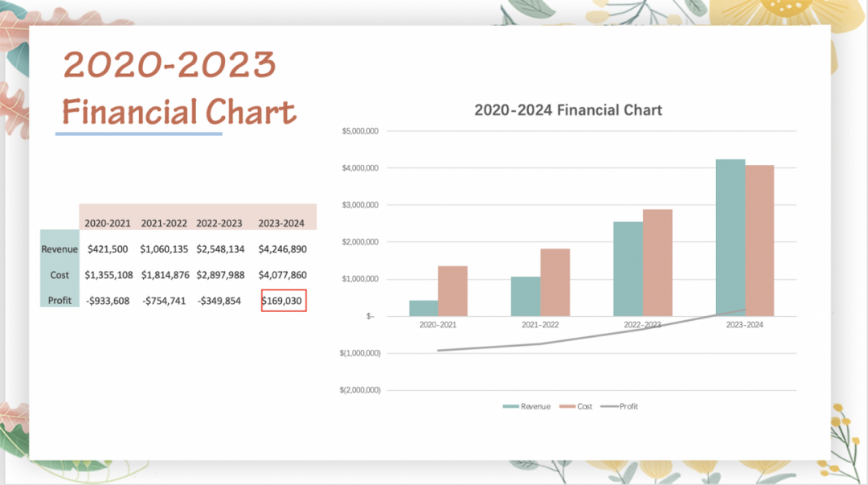Click the Cost row header cell
Viewport: 868px width, 485px height.
(x=59, y=275)
